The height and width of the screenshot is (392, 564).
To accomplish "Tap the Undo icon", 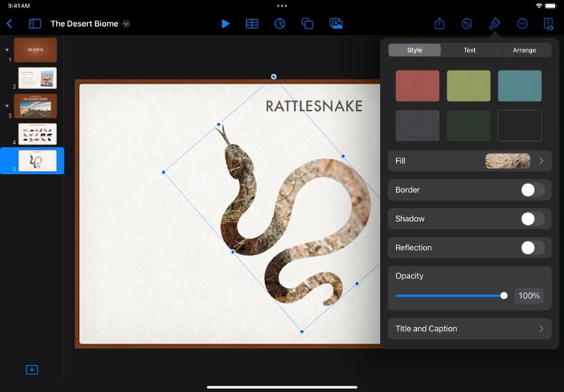I will tap(467, 24).
